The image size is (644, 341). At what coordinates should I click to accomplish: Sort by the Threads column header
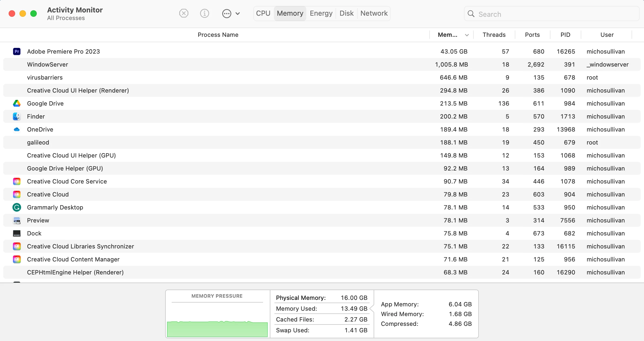coord(494,35)
